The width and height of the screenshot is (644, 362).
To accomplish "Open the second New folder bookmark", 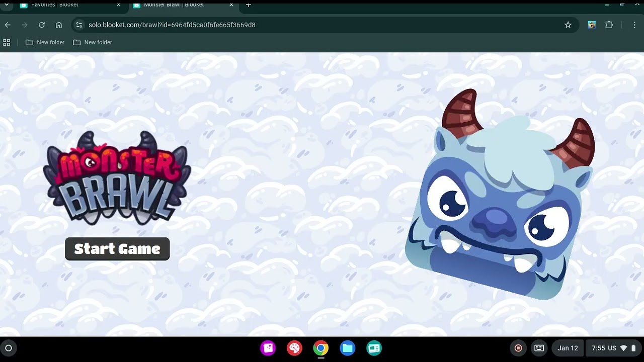I will 93,42.
